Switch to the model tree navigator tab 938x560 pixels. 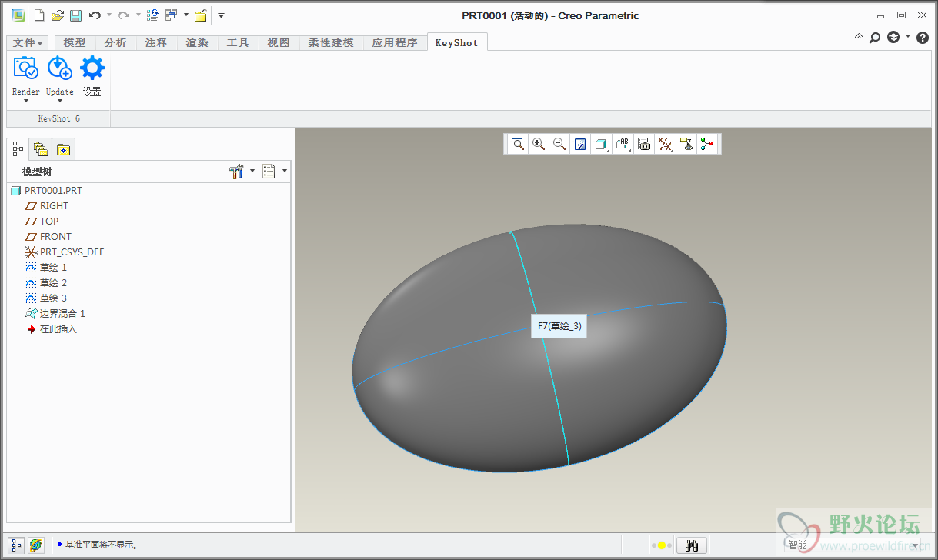point(18,148)
